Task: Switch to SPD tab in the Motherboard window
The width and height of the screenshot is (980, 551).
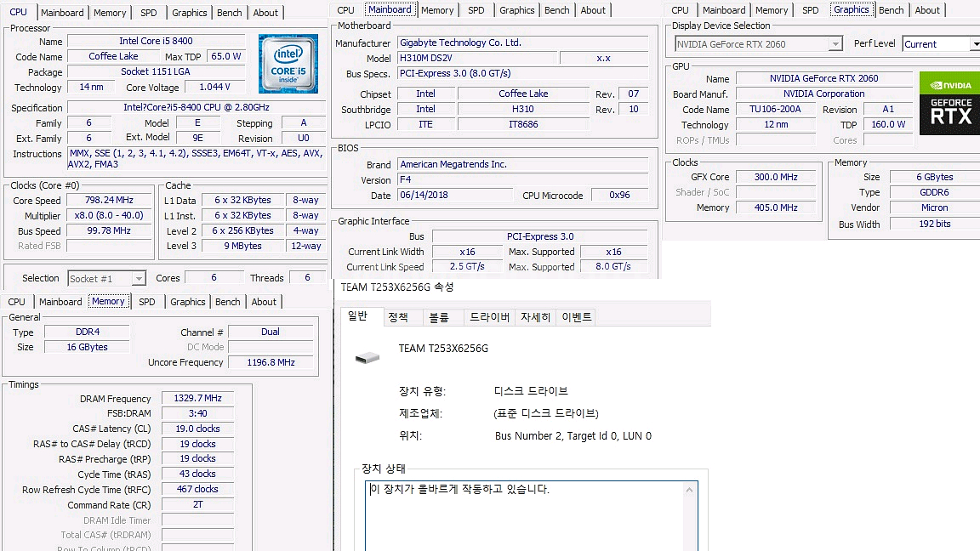Action: click(476, 10)
